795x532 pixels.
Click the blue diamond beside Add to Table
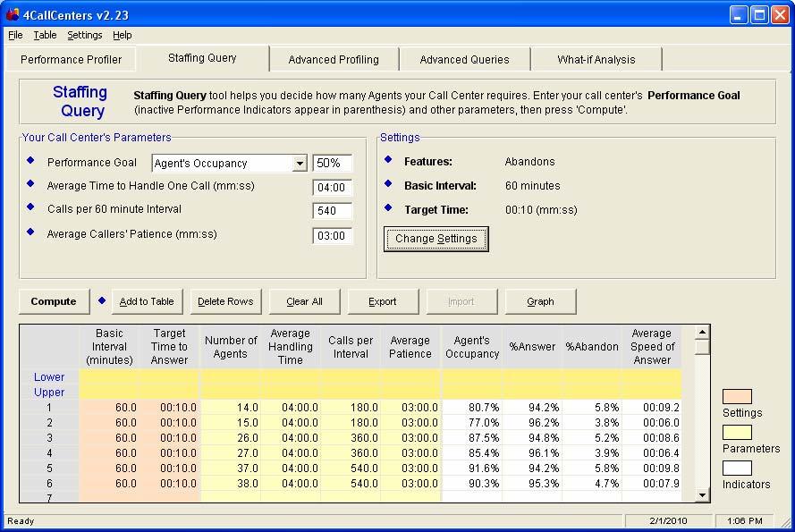pos(102,300)
